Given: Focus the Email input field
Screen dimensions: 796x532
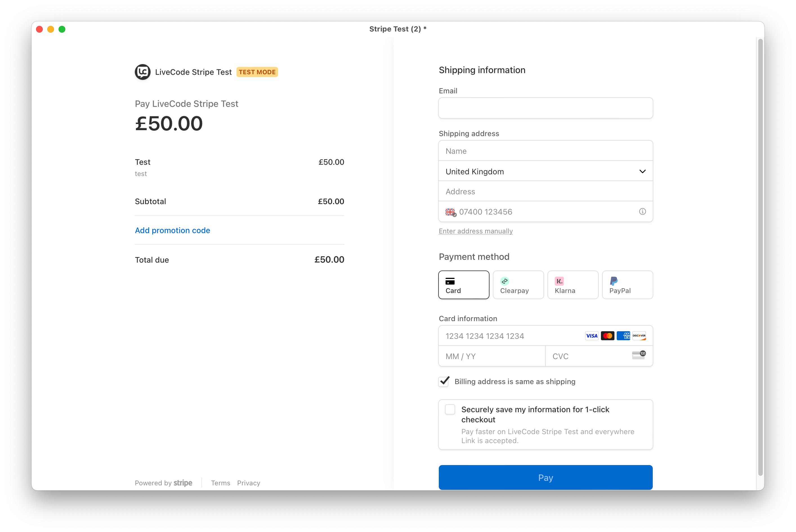Looking at the screenshot, I should 545,108.
